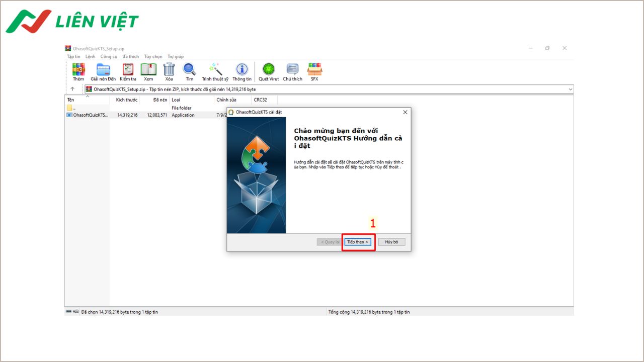
Task: Click the 'File folder' type cell
Action: click(x=182, y=108)
